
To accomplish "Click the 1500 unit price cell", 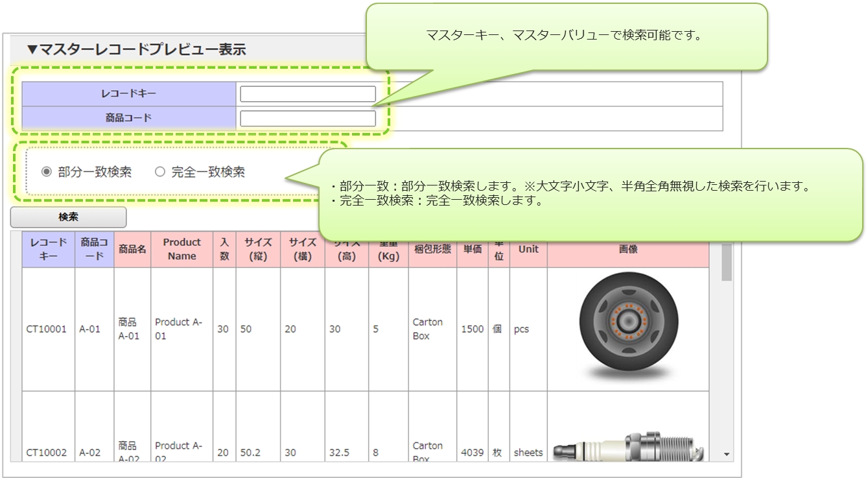I will pos(473,329).
